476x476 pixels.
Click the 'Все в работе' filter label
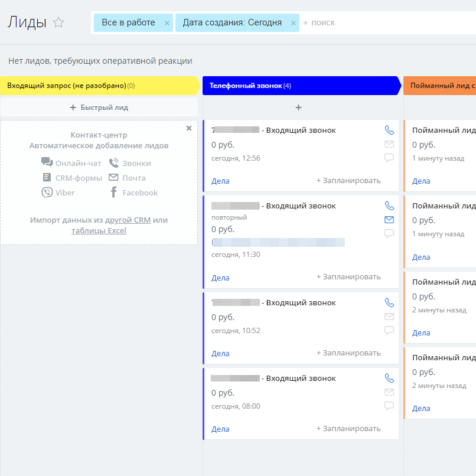[128, 22]
